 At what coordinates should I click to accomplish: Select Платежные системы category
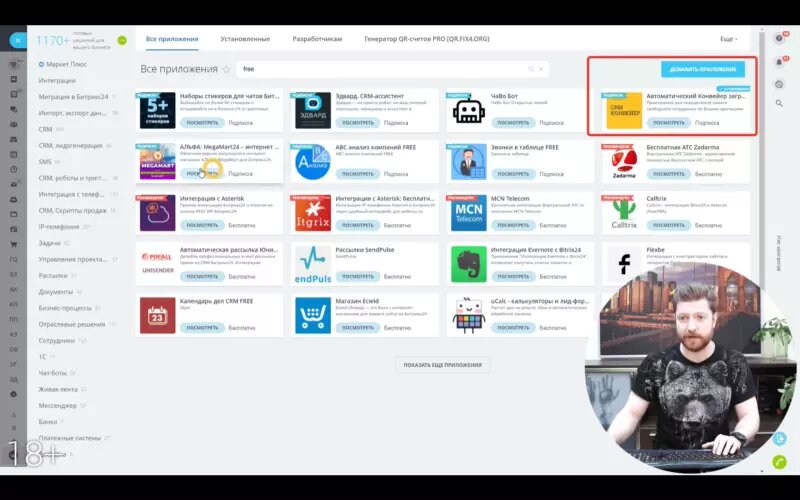[x=70, y=438]
